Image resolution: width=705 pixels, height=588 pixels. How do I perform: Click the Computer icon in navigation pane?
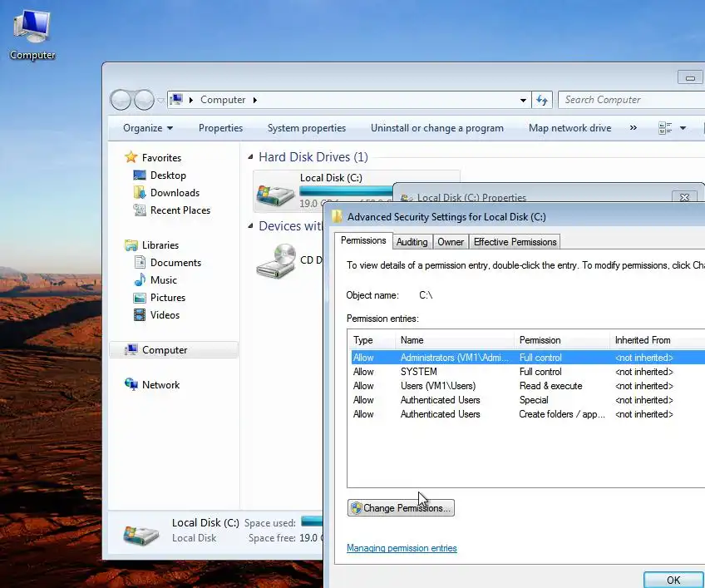pyautogui.click(x=131, y=349)
